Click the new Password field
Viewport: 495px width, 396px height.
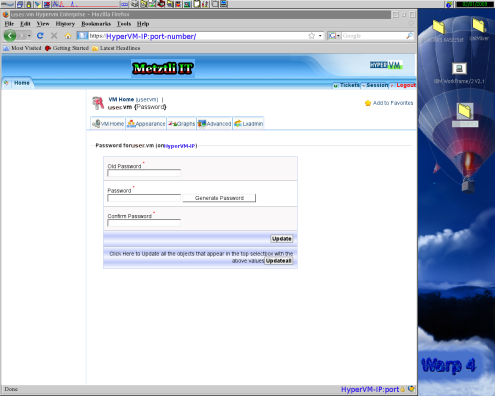point(144,198)
